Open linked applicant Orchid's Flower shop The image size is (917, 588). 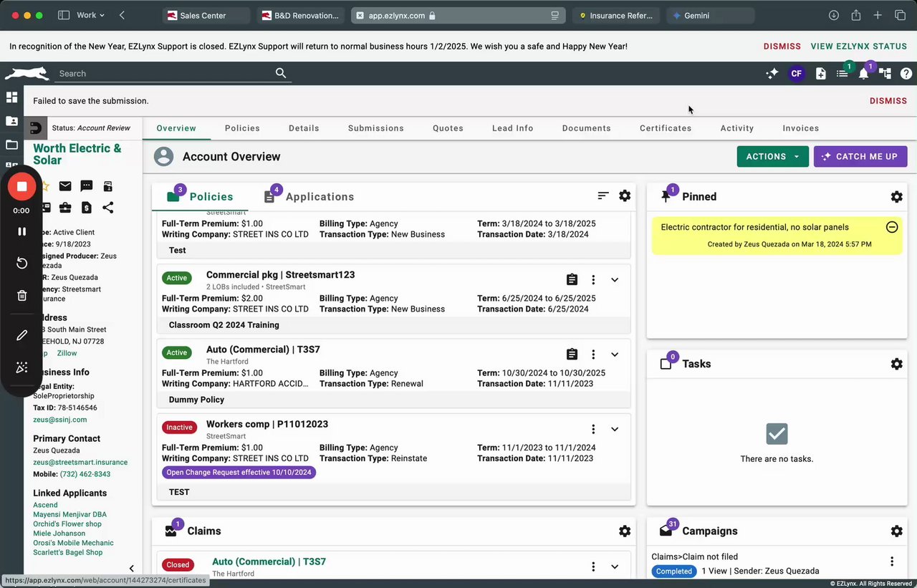coord(67,524)
